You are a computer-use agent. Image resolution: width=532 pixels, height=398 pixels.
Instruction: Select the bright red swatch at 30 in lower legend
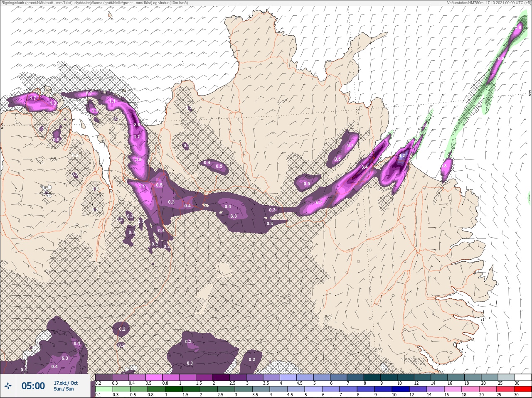click(x=523, y=389)
